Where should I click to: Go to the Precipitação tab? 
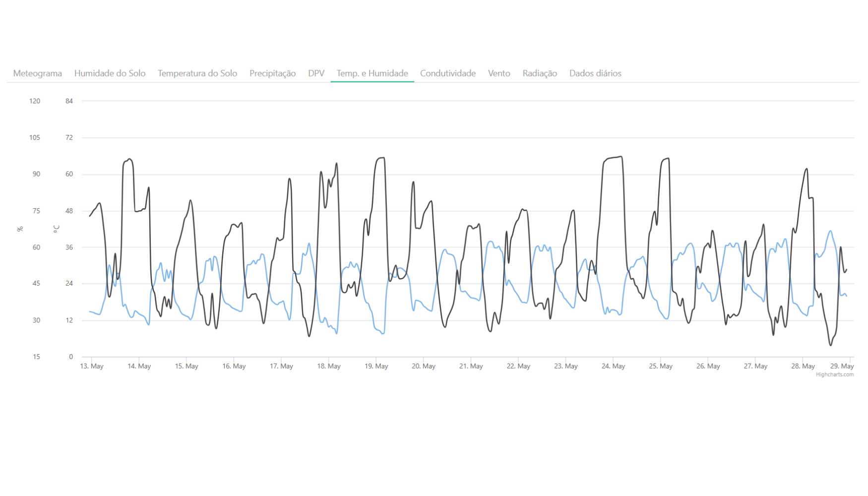[x=272, y=73]
